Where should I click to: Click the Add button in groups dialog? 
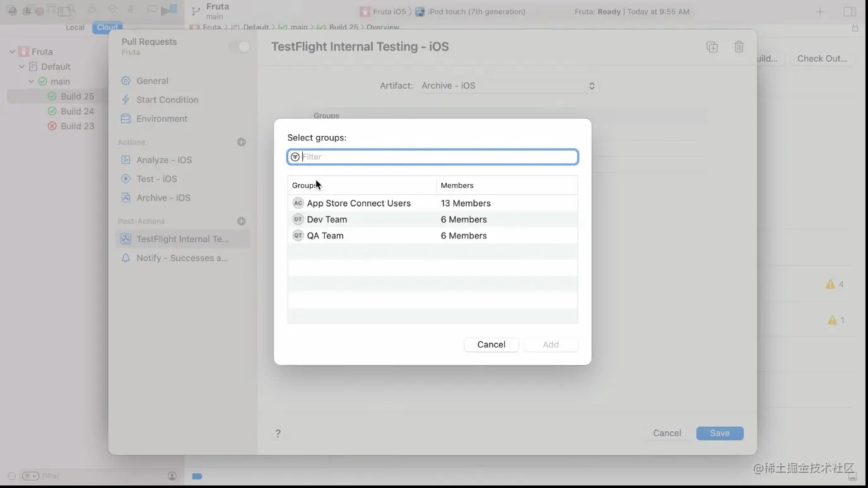pos(551,344)
